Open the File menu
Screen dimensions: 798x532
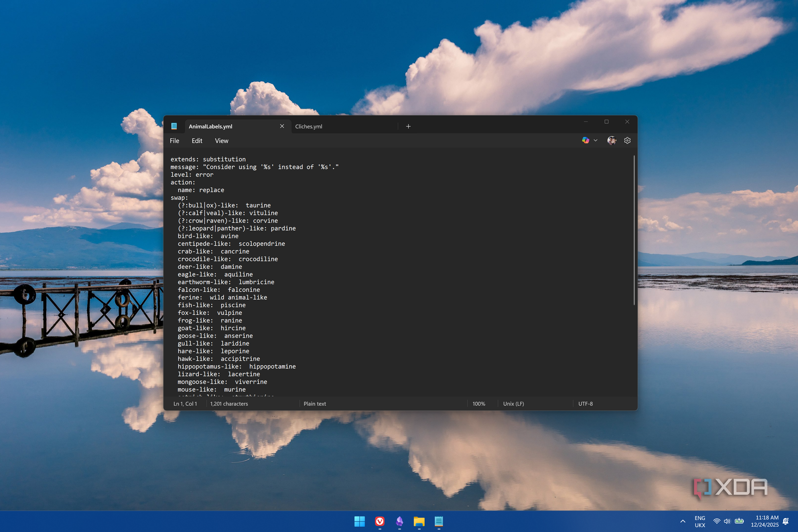coord(175,141)
